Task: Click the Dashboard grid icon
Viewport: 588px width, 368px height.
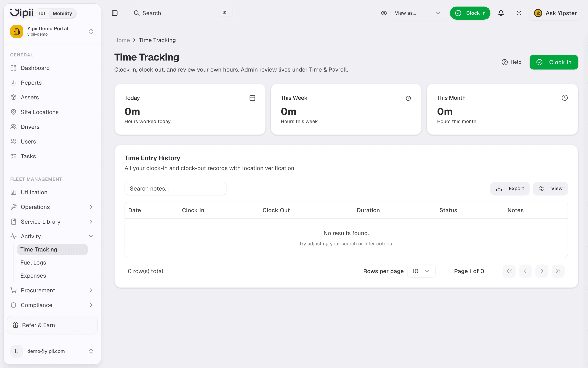Action: tap(14, 68)
